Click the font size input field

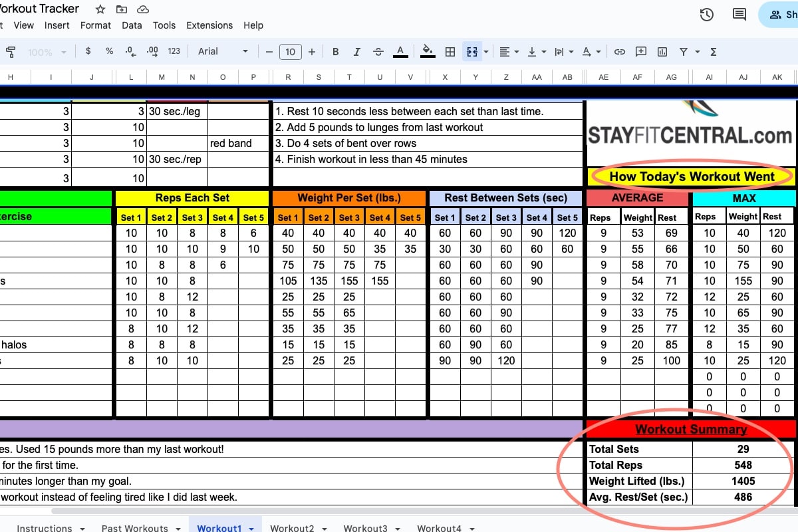[x=291, y=52]
